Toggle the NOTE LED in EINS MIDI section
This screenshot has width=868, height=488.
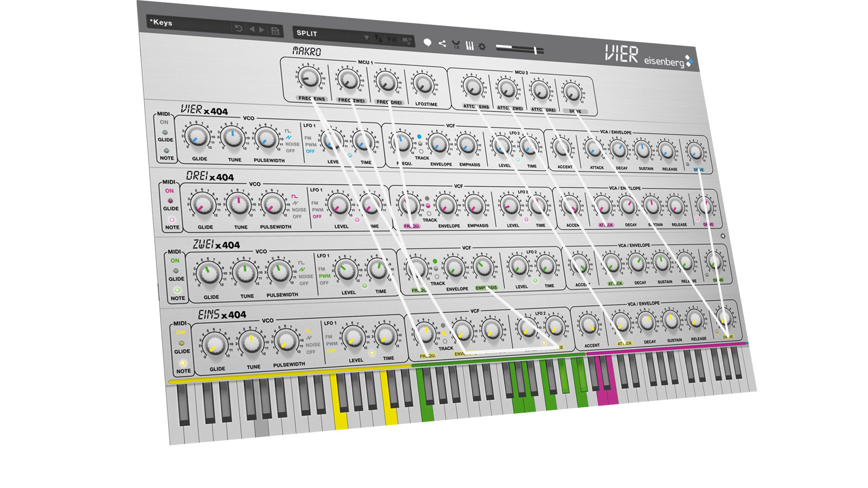(x=183, y=363)
